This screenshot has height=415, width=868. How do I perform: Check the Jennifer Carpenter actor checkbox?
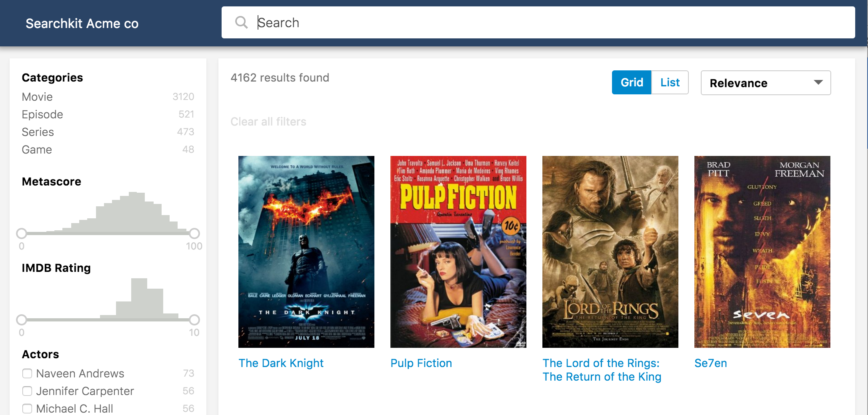tap(27, 391)
